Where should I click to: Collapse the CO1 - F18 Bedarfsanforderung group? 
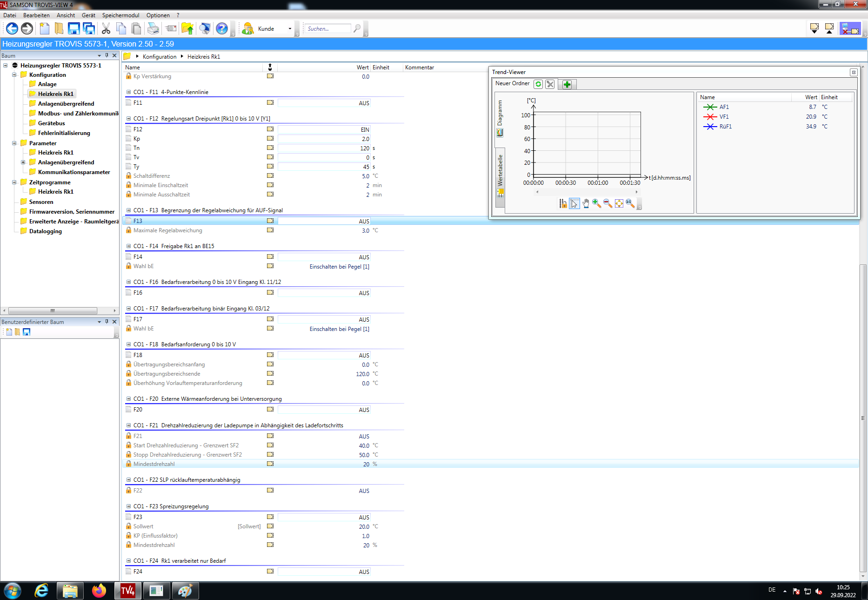coord(129,344)
